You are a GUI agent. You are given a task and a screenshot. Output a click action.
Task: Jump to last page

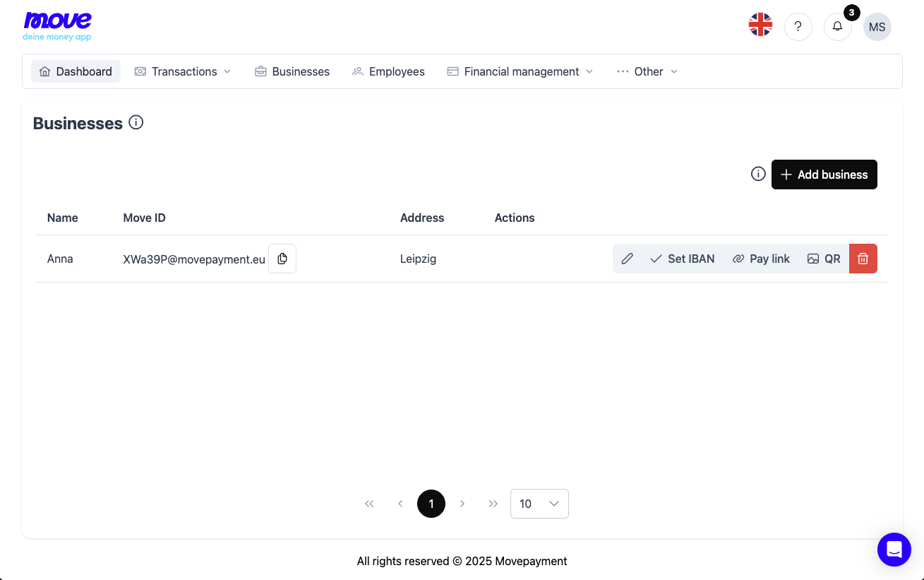coord(493,504)
